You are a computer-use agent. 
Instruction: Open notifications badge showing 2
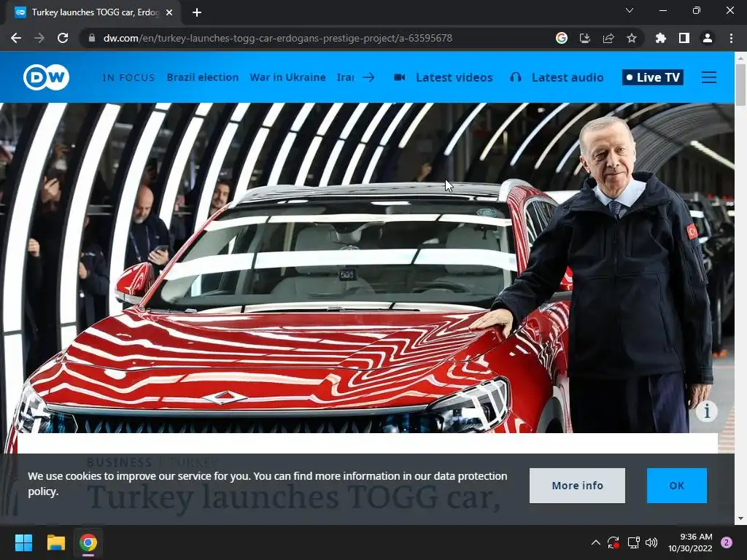pyautogui.click(x=727, y=542)
